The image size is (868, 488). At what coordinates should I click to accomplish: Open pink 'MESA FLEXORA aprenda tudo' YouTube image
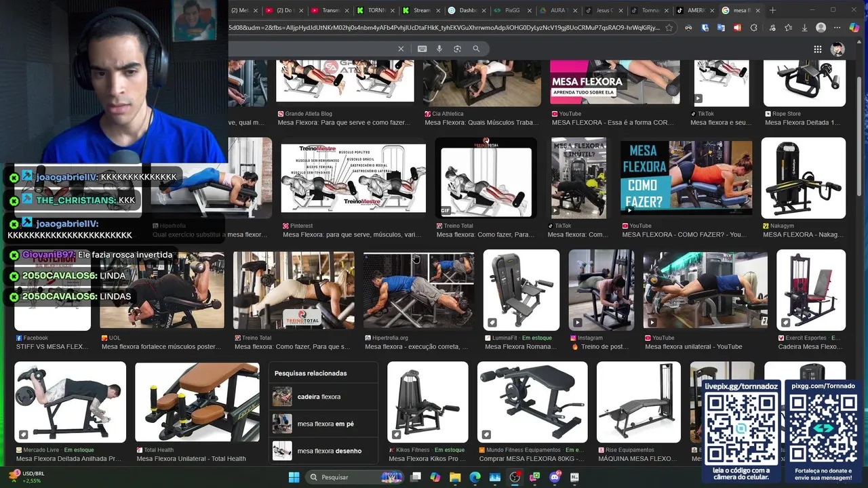click(x=614, y=81)
